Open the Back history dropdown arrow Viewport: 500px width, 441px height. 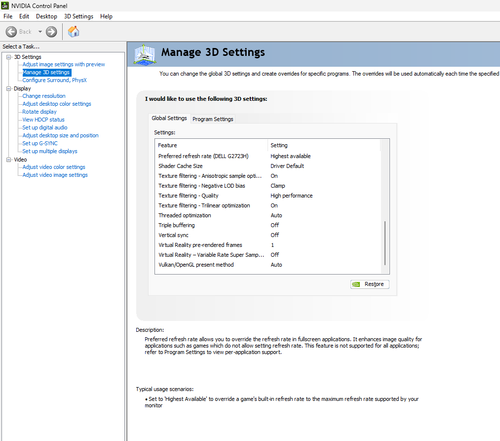(x=40, y=32)
